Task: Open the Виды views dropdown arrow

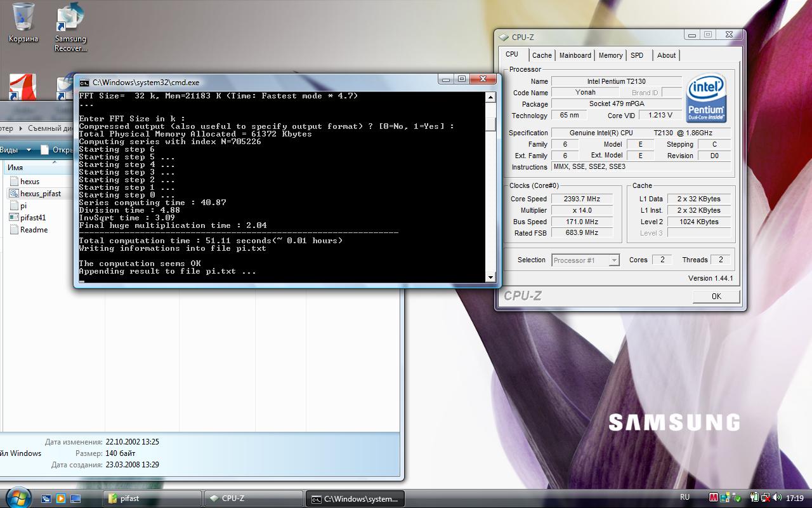Action: pos(29,150)
